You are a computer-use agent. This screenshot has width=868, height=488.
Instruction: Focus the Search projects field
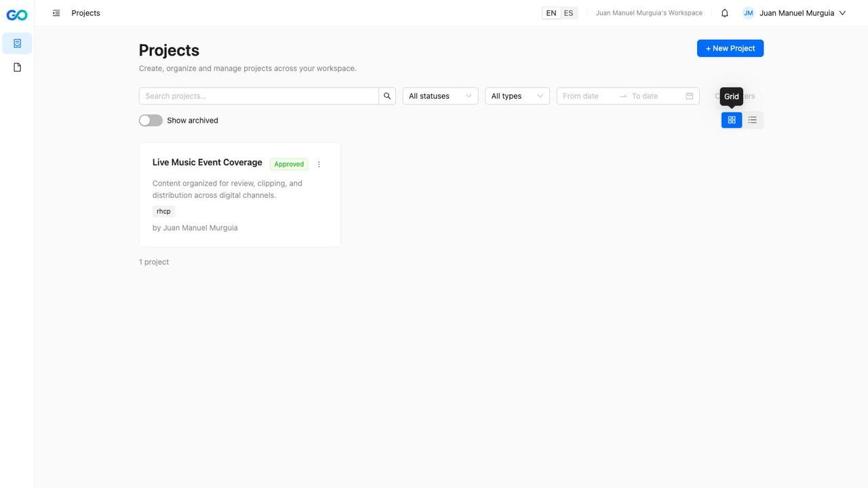(259, 96)
